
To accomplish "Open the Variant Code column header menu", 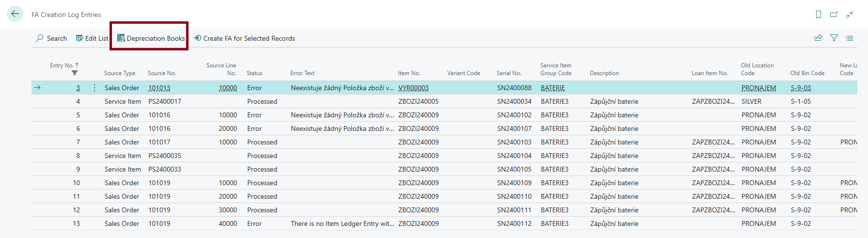I will coord(464,73).
